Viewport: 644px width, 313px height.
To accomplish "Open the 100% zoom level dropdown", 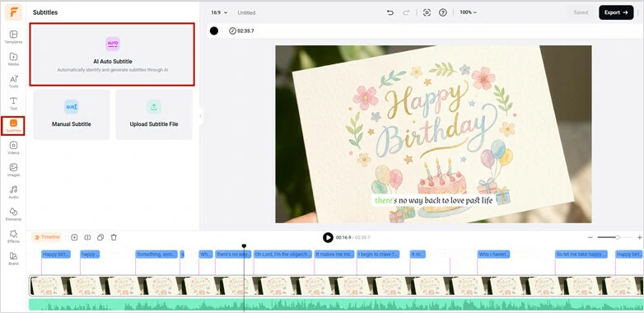I will point(469,12).
